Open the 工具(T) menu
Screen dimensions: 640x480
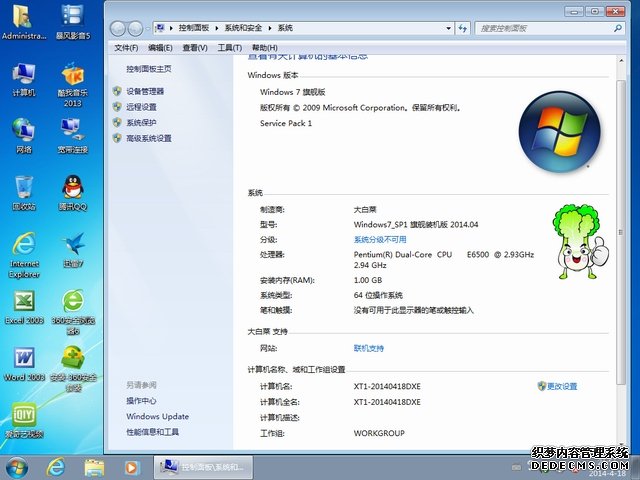(230, 48)
